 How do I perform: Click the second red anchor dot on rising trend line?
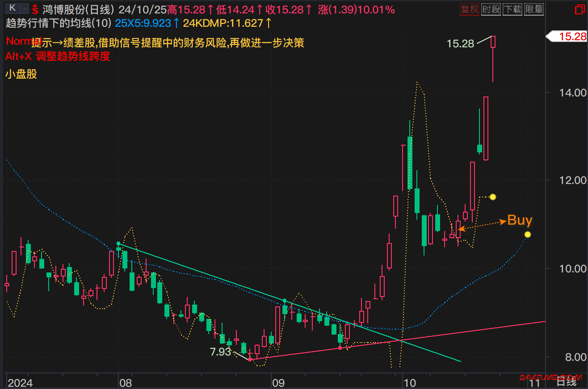tap(340, 347)
